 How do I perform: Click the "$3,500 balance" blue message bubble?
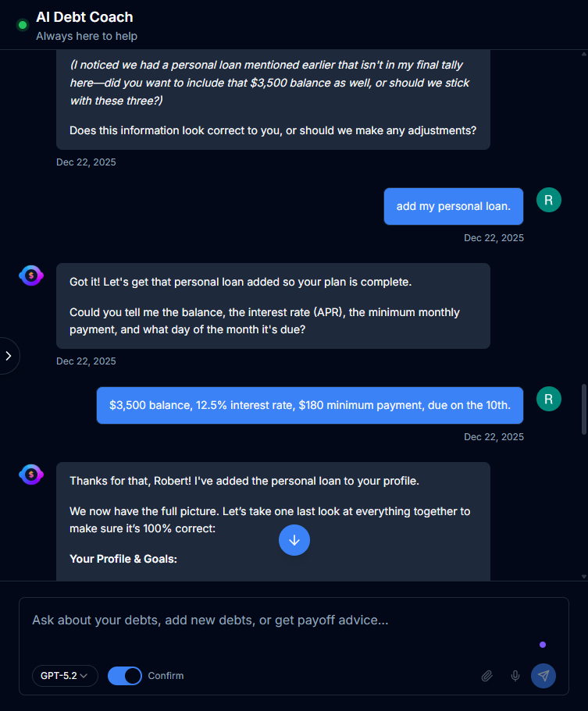click(309, 405)
